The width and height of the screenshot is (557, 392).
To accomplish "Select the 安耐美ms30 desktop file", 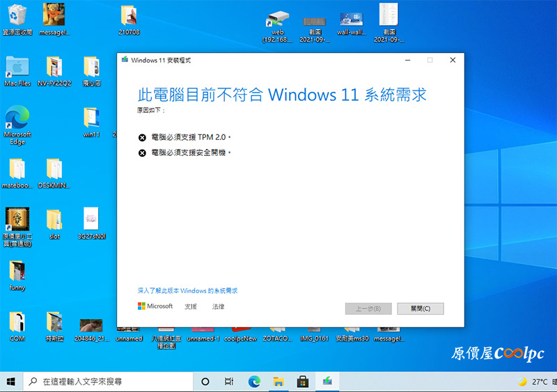I will click(x=352, y=335).
